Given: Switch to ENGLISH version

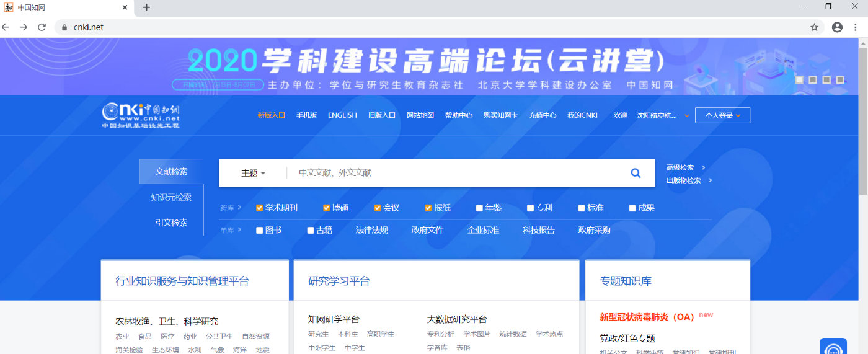Looking at the screenshot, I should pos(342,115).
